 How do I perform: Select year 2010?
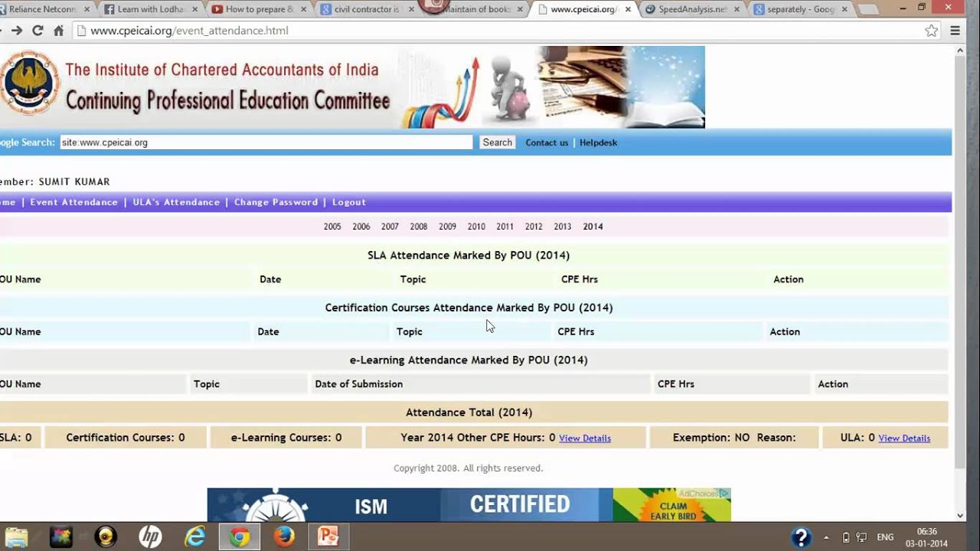coord(476,227)
